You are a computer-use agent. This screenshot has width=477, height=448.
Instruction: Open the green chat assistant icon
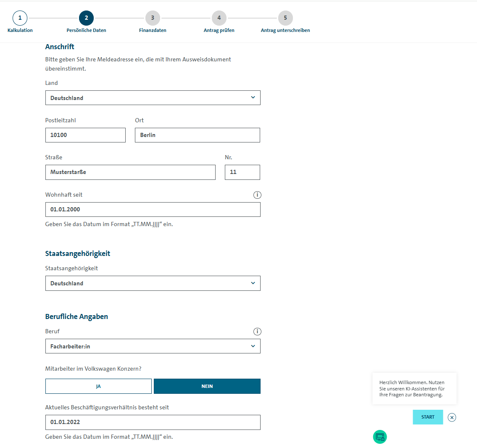(380, 437)
